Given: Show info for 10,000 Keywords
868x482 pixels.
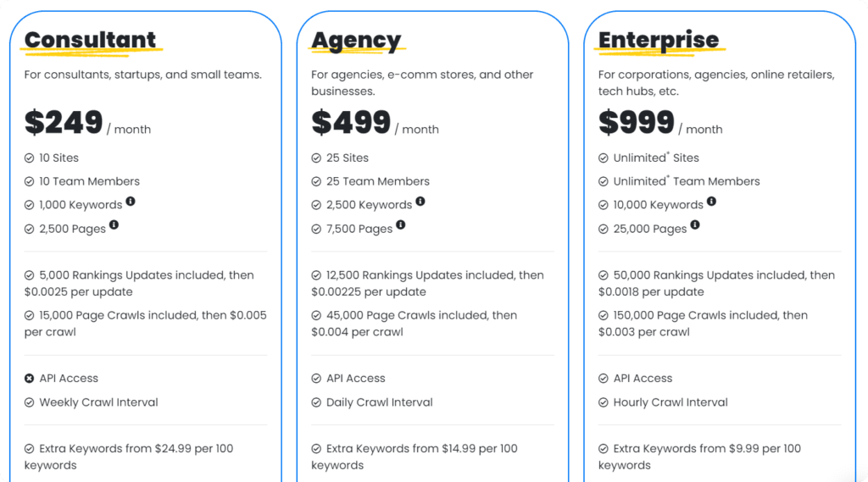Looking at the screenshot, I should (x=711, y=202).
